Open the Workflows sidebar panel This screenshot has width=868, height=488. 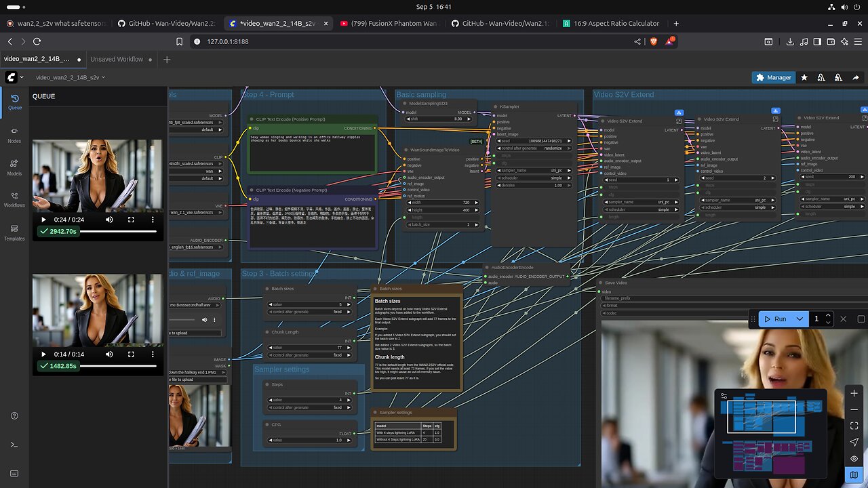[14, 200]
